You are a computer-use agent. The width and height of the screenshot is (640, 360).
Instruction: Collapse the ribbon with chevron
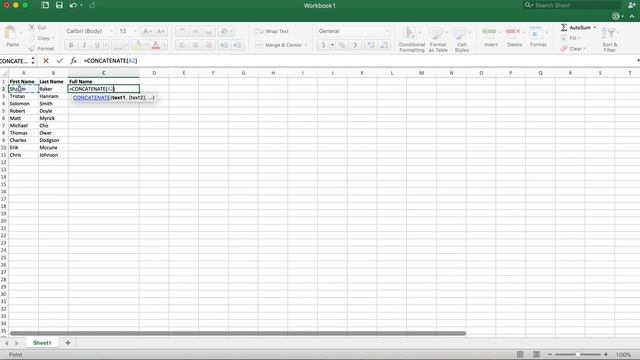click(632, 16)
